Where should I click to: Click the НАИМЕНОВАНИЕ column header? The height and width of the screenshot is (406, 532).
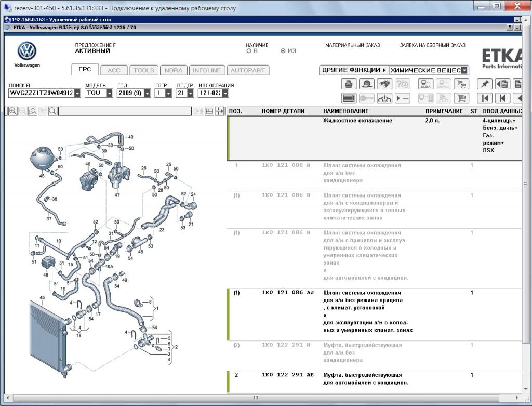(345, 111)
